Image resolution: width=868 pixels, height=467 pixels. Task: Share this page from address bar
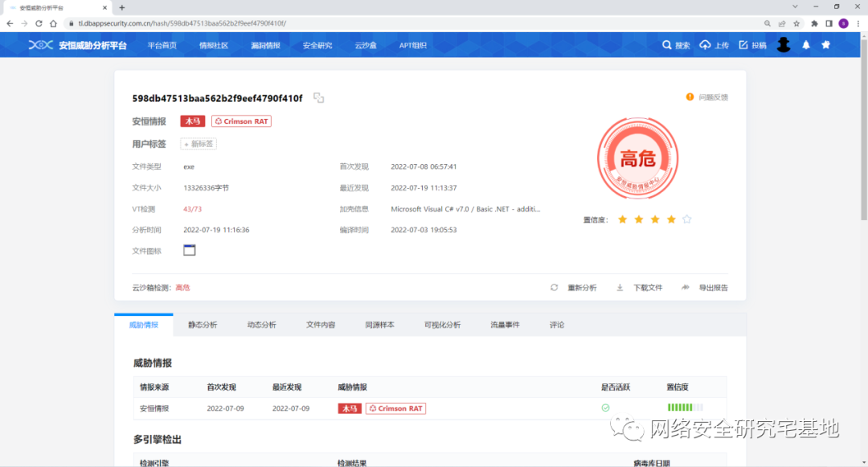pyautogui.click(x=782, y=23)
